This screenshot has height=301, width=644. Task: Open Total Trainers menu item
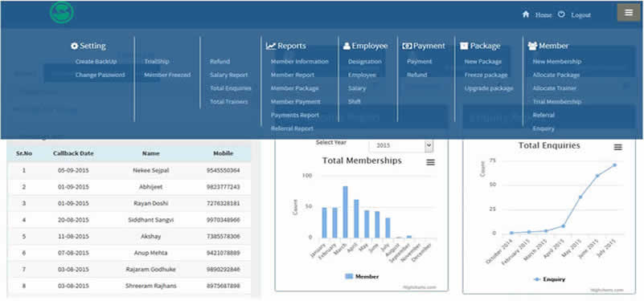click(229, 102)
